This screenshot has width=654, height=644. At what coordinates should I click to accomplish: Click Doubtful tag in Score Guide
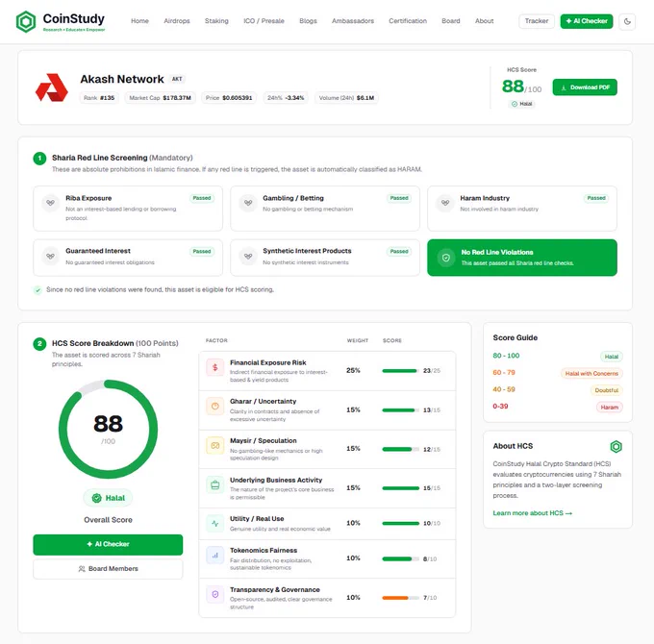click(607, 390)
